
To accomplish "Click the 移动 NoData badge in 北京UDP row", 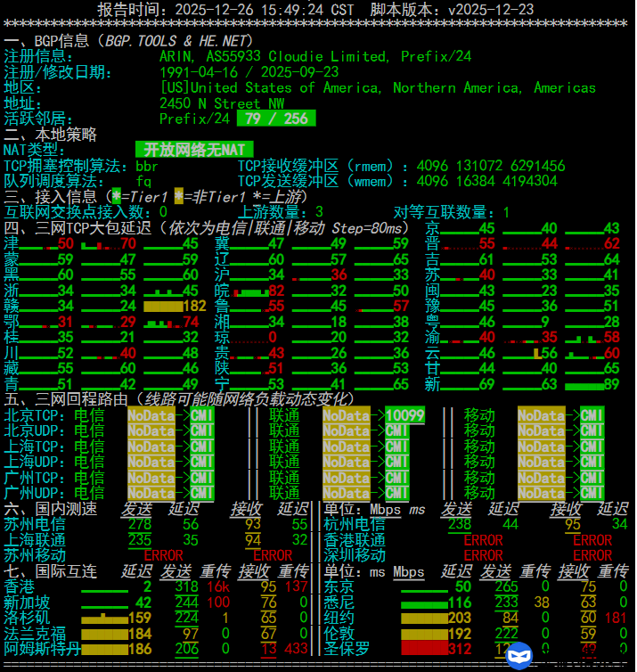I will [x=542, y=430].
